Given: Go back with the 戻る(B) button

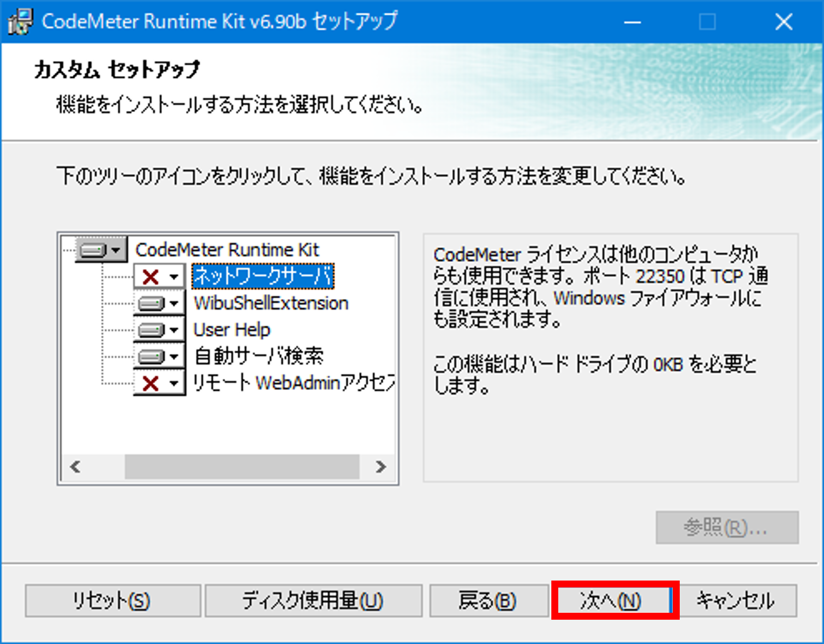Looking at the screenshot, I should click(x=488, y=601).
